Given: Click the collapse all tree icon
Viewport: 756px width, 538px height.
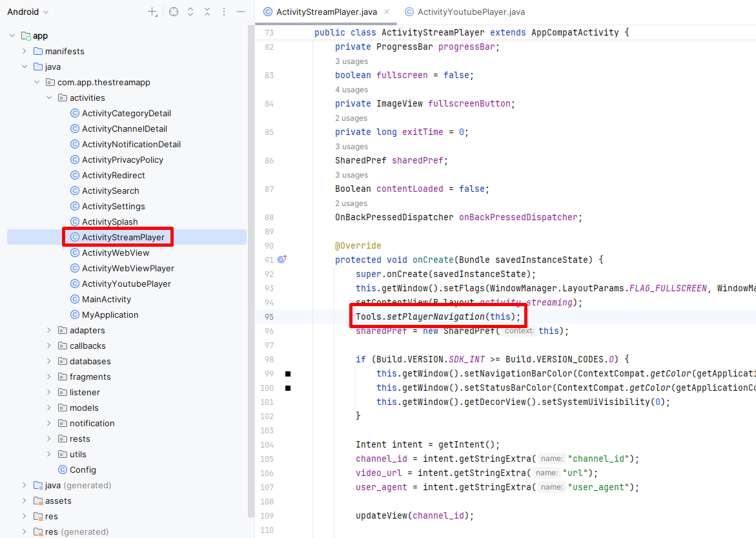Looking at the screenshot, I should 207,12.
